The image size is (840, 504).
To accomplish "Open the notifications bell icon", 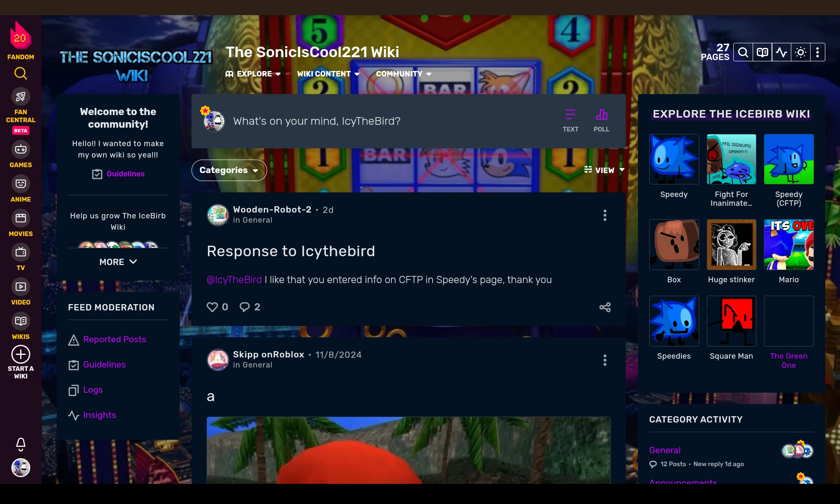I will pyautogui.click(x=21, y=444).
